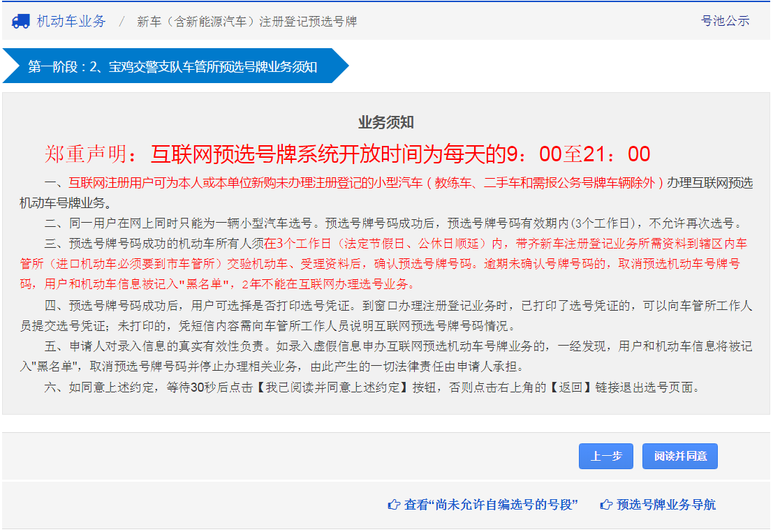Click the 阅读并同意 button

coord(680,456)
